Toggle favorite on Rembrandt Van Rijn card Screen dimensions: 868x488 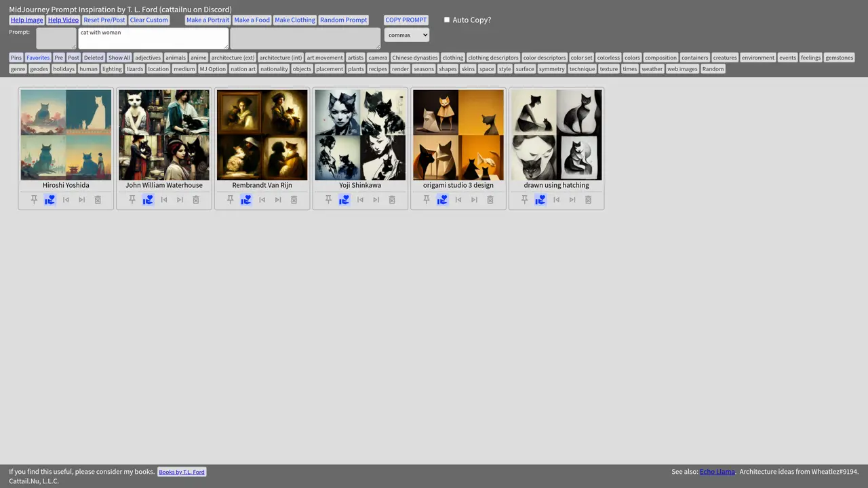point(246,200)
